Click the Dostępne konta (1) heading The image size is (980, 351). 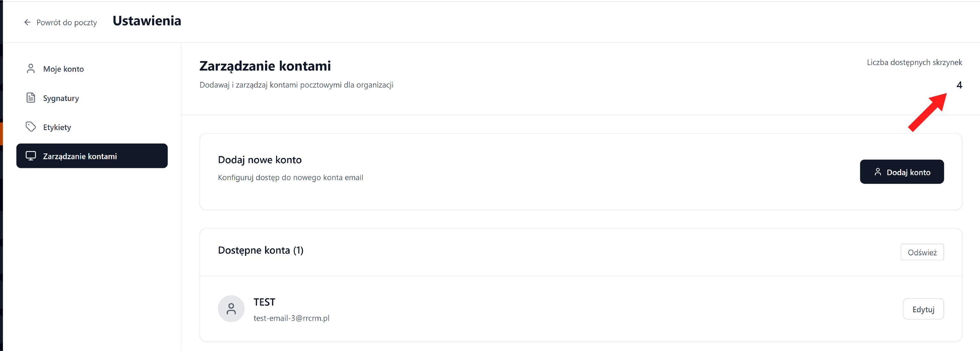tap(261, 250)
